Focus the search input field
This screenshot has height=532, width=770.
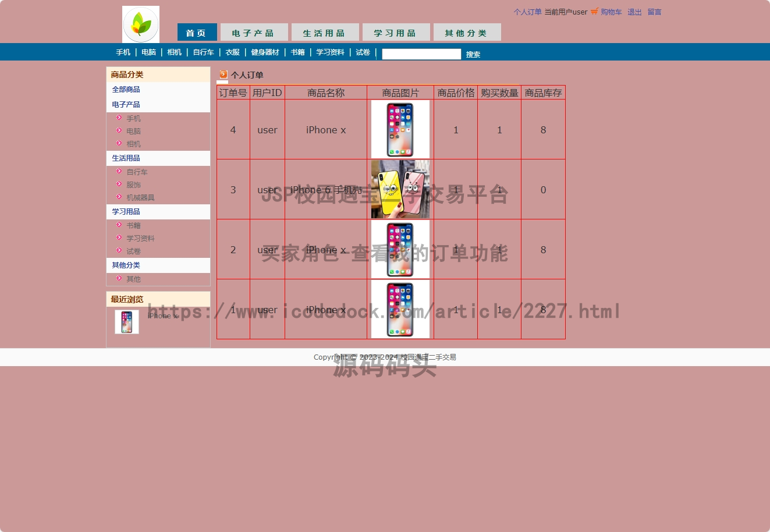click(421, 54)
